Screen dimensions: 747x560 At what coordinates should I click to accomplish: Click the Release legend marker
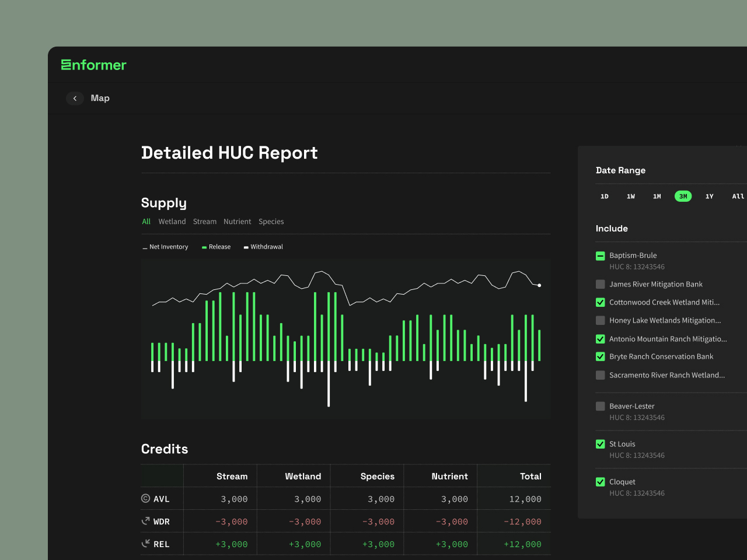(204, 247)
